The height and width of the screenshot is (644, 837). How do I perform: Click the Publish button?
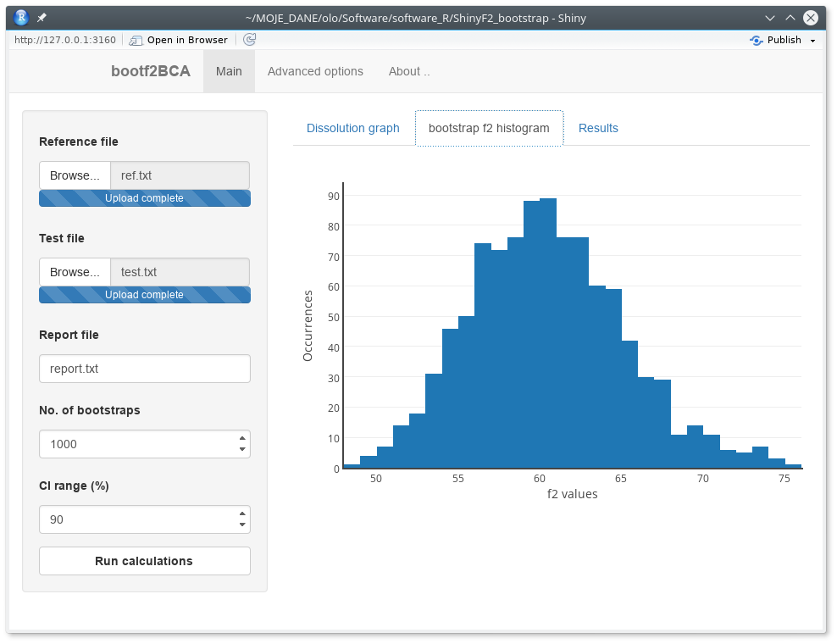(776, 40)
